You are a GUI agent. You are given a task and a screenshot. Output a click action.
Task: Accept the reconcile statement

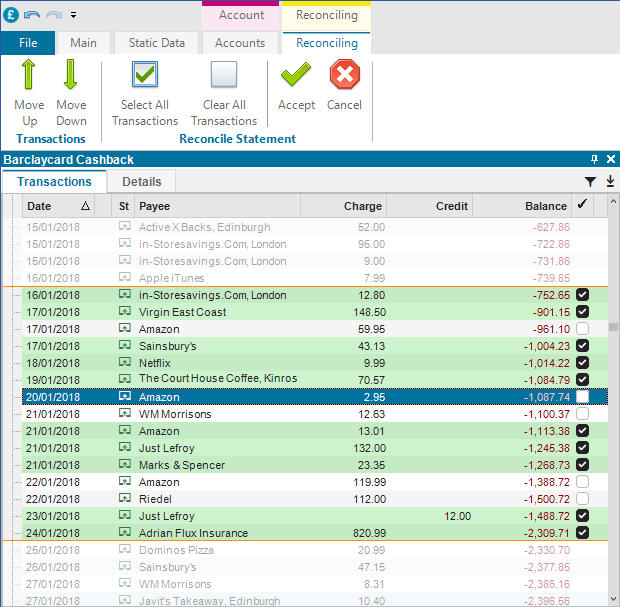pyautogui.click(x=296, y=86)
